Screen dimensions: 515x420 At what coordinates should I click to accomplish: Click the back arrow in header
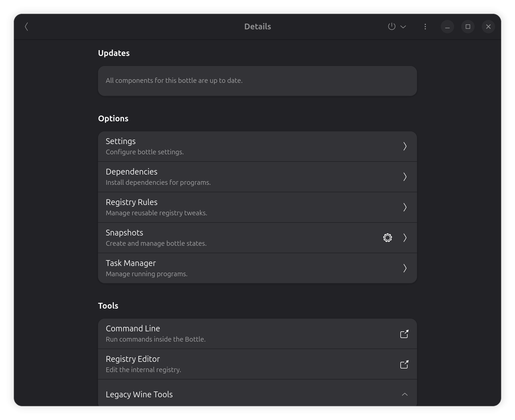coord(27,27)
